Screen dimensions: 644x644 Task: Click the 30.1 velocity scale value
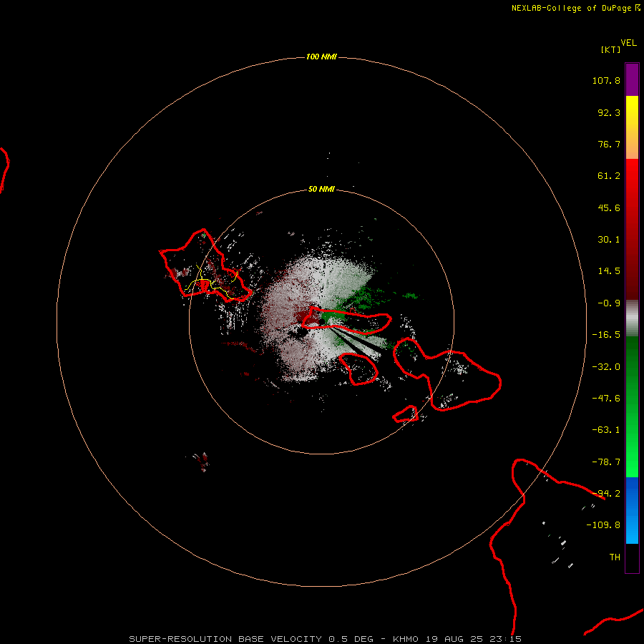[x=609, y=240]
